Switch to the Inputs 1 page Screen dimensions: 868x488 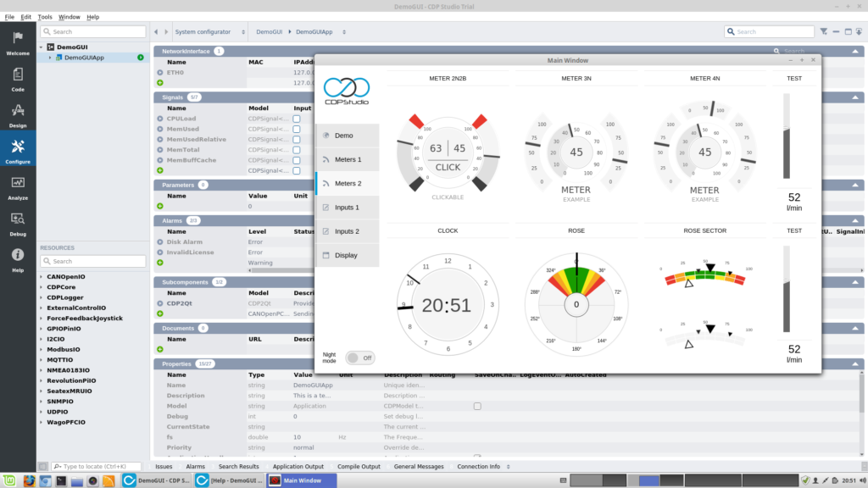tap(347, 208)
